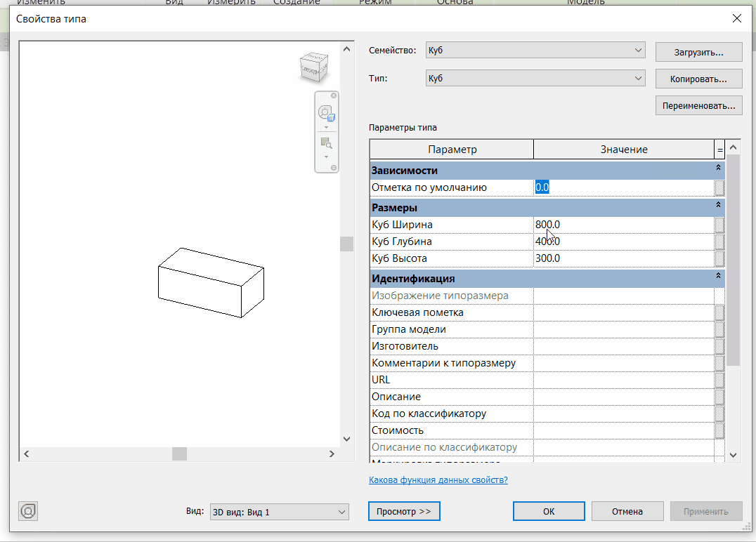Close the navigation bar in preview
This screenshot has width=756, height=542.
(x=334, y=95)
